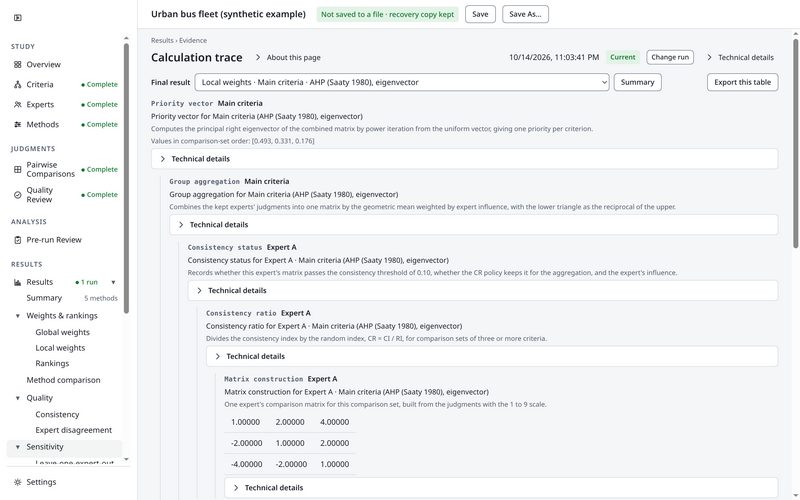
Task: Toggle the sidebar collapse icon
Action: (x=18, y=18)
